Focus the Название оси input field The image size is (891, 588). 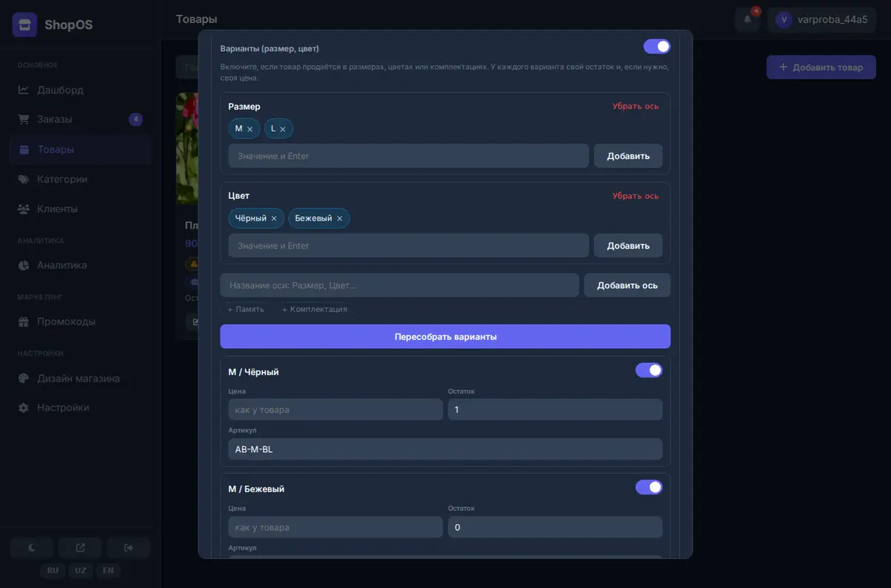tap(399, 285)
